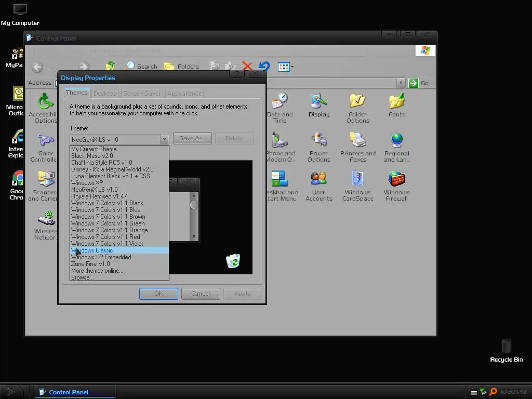Click the red Delete X toolbar icon
The height and width of the screenshot is (399, 532).
247,66
